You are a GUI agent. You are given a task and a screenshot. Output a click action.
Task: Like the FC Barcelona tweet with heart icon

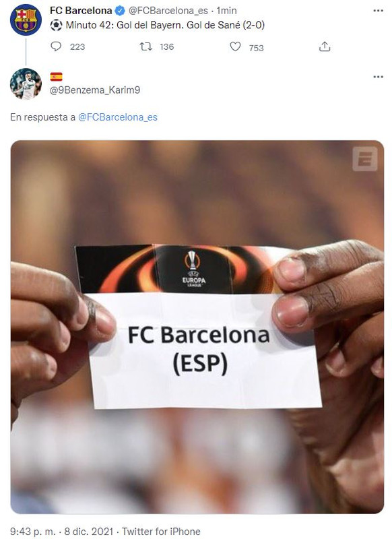(235, 46)
